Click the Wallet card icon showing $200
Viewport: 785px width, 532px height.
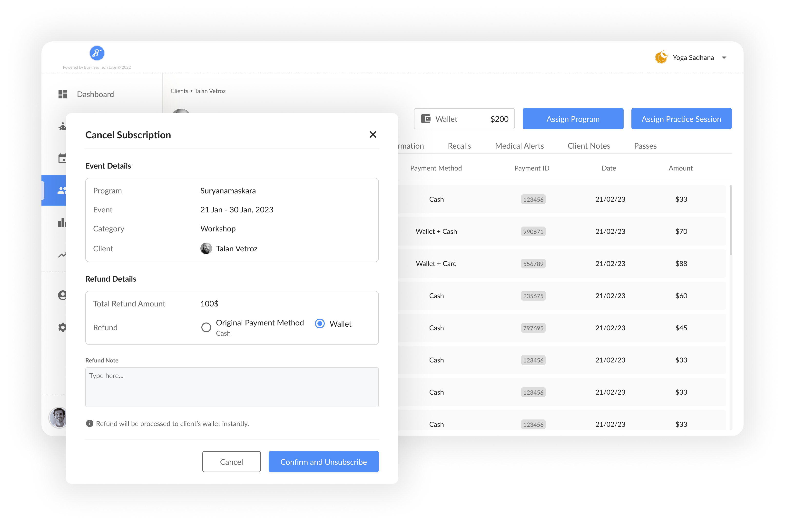click(x=427, y=118)
